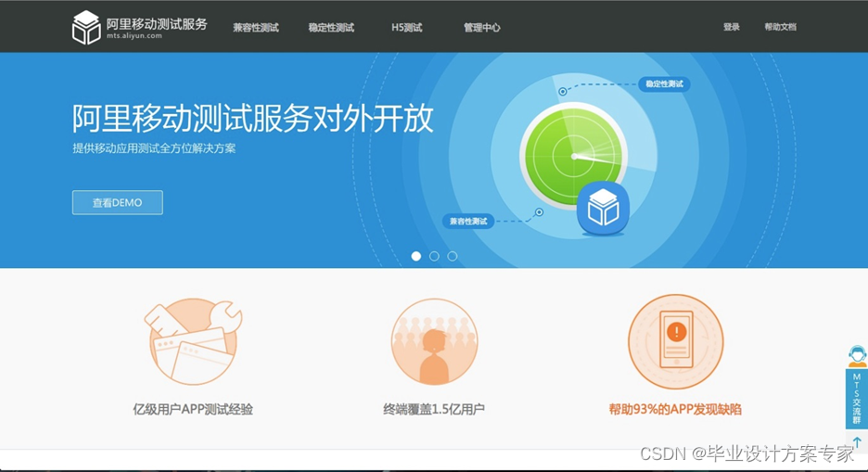Click the 阿里移动测试服务 site title
This screenshot has height=472, width=868.
tap(157, 24)
